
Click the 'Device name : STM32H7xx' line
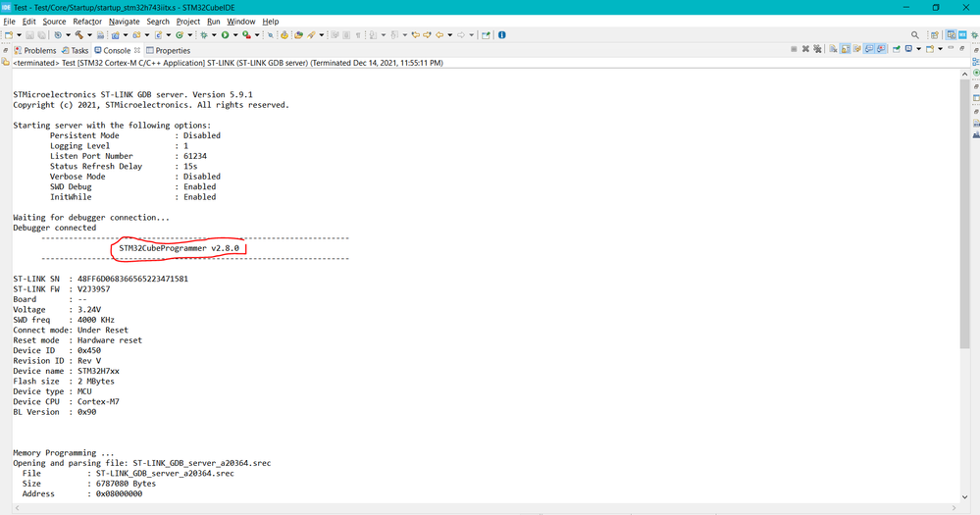pos(67,371)
